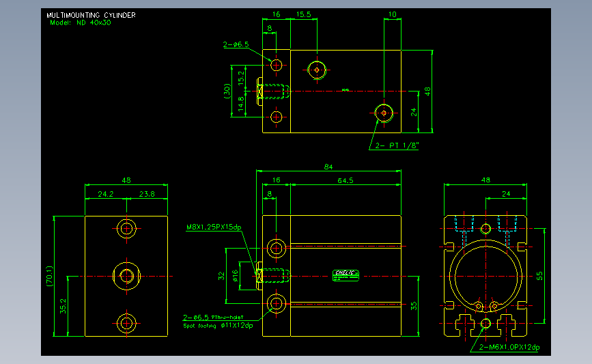Image resolution: width=592 pixels, height=364 pixels.
Task: Click the (30) reference dimension
Action: click(x=227, y=91)
